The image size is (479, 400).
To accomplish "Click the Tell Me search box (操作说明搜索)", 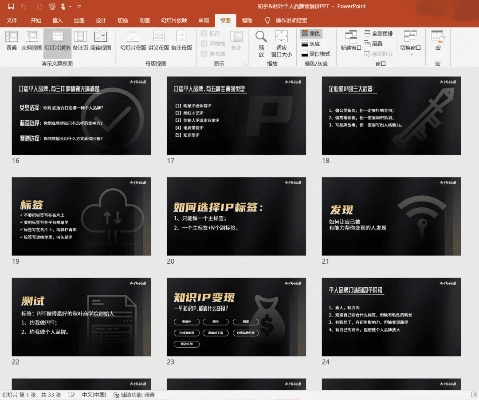I will pos(291,20).
